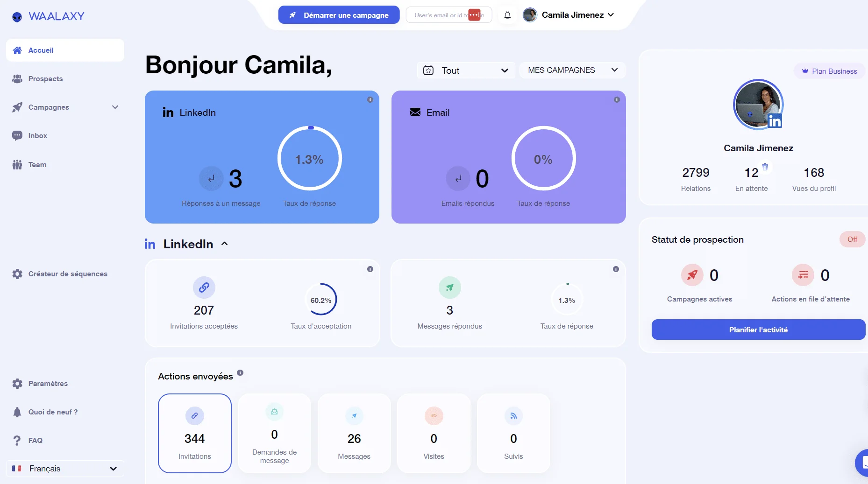
Task: Open Team in sidebar
Action: (x=29, y=164)
